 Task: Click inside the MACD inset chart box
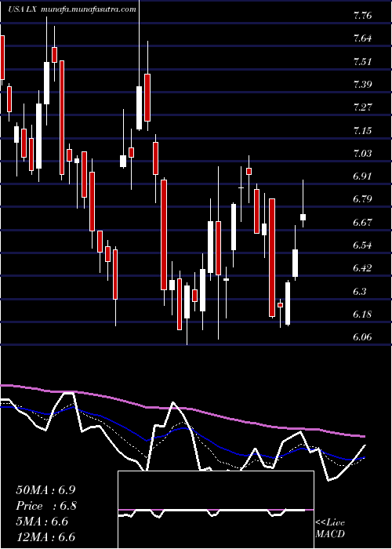click(216, 510)
